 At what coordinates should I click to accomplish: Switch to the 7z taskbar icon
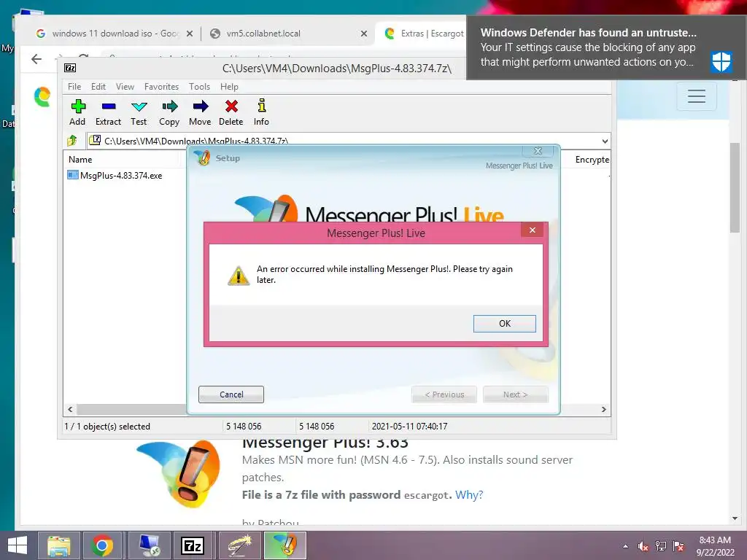[193, 545]
